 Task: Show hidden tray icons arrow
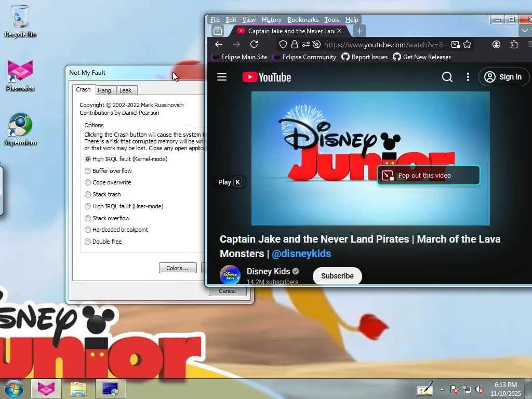(442, 390)
